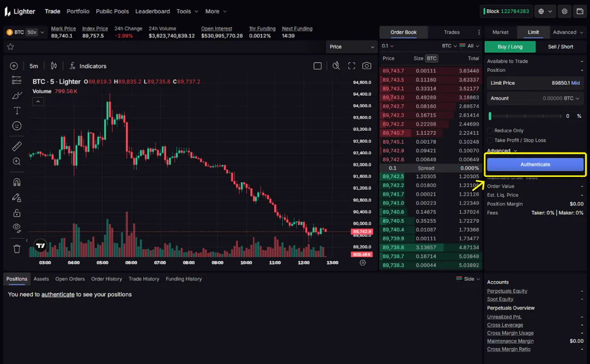Open the emoji icons drawing tool
590x364 pixels.
[x=17, y=126]
